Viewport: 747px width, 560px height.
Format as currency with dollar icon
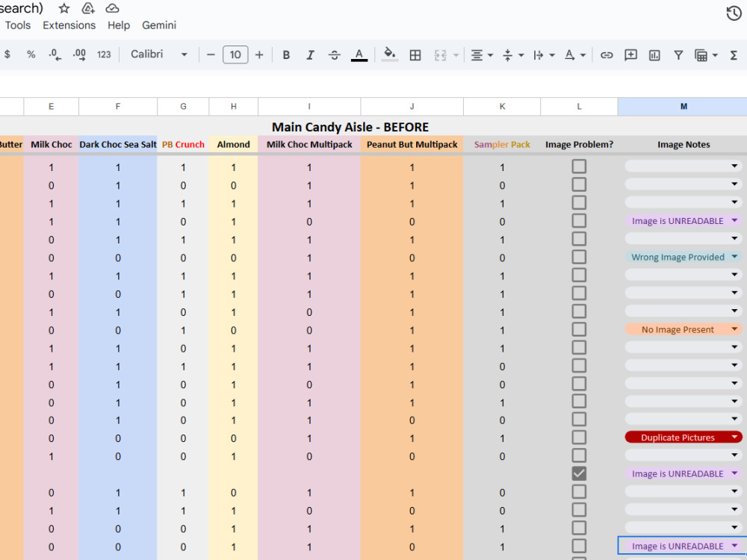pyautogui.click(x=7, y=55)
